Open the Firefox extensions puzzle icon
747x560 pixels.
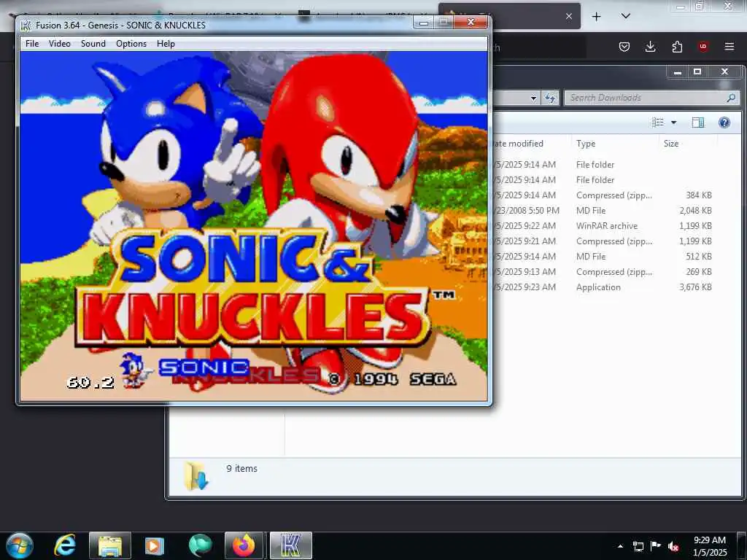[677, 47]
